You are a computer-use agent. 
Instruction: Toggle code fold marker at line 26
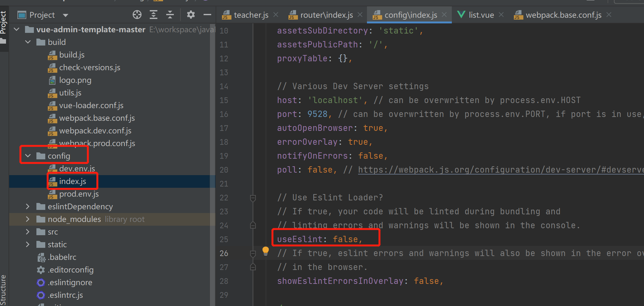[253, 254]
